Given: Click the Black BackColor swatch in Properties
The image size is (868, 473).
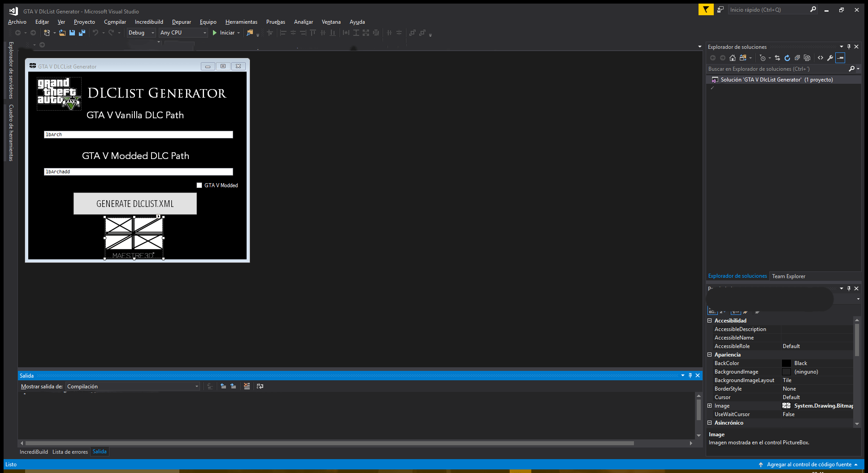Looking at the screenshot, I should pyautogui.click(x=786, y=363).
